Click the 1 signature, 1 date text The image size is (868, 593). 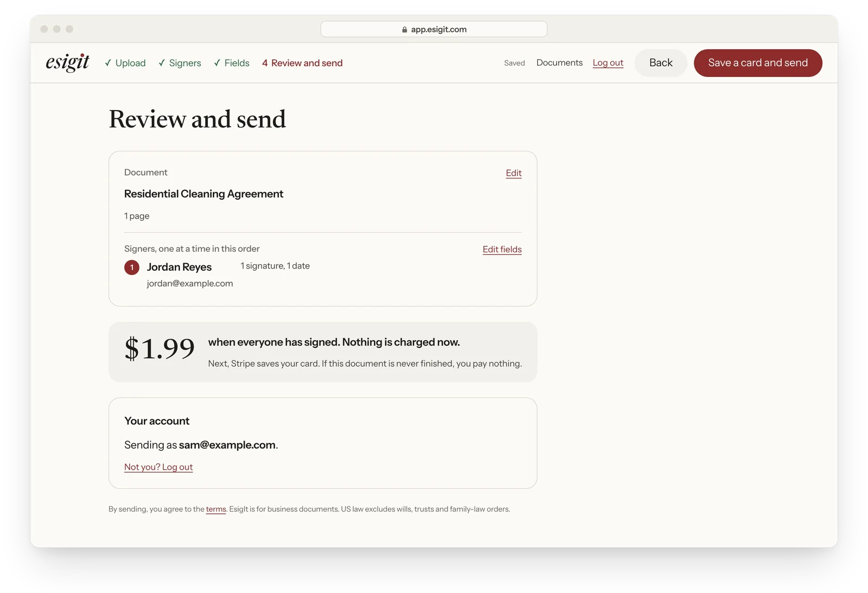click(x=275, y=266)
